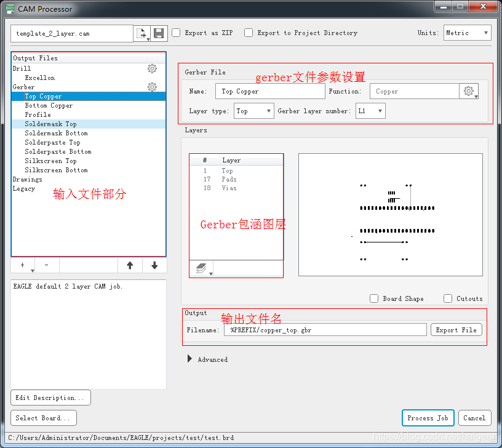502x448 pixels.
Task: Select Silkscreen Top output entry
Action: [50, 161]
